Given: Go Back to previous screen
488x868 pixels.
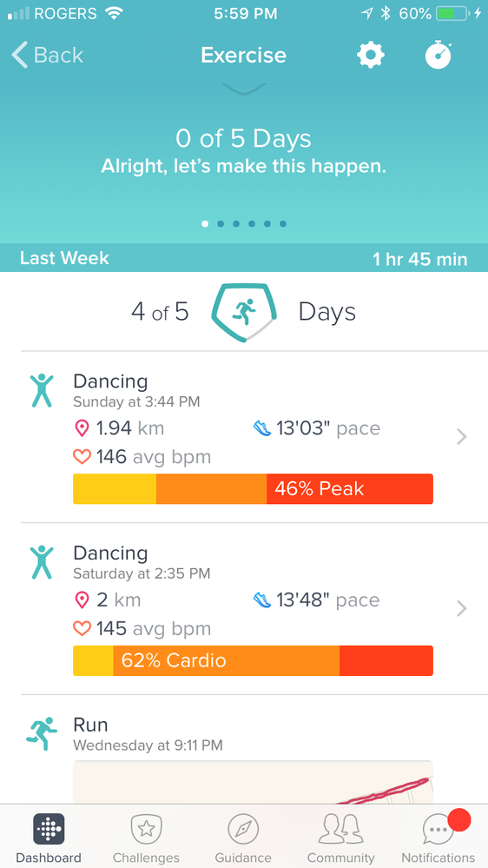Looking at the screenshot, I should [x=47, y=56].
